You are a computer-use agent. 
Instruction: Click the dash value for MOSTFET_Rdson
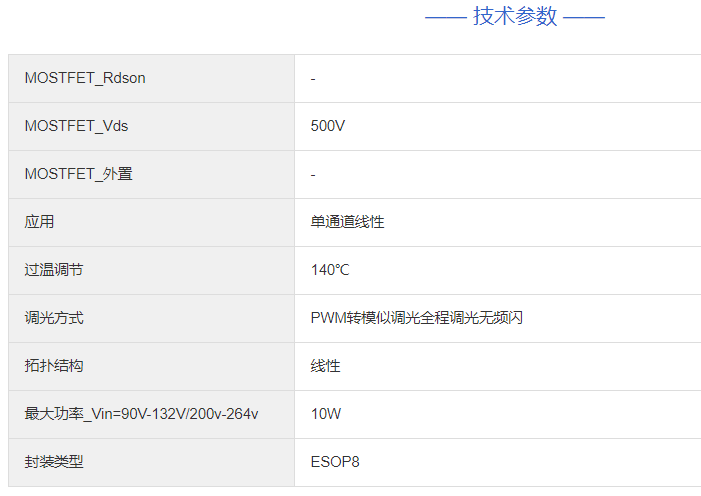click(x=314, y=78)
